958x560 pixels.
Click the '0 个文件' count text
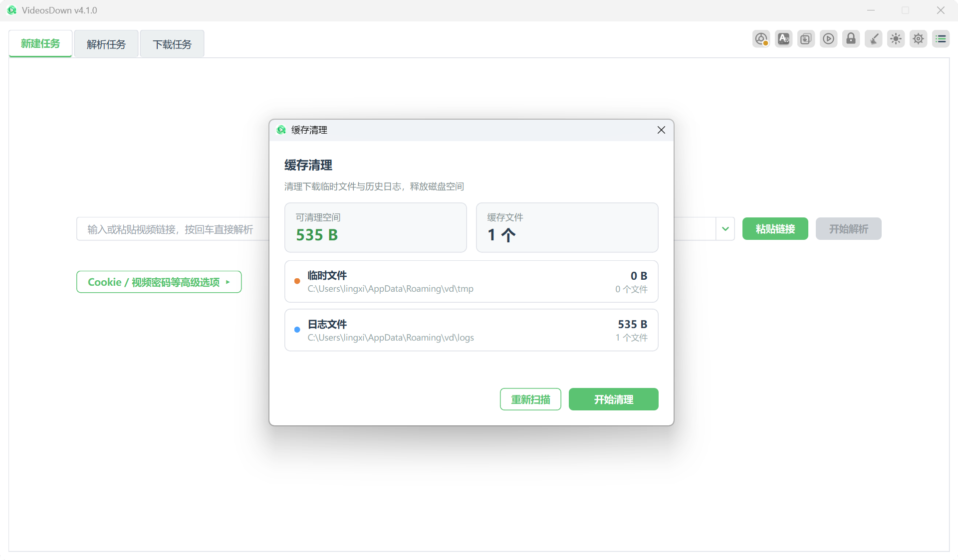point(631,289)
